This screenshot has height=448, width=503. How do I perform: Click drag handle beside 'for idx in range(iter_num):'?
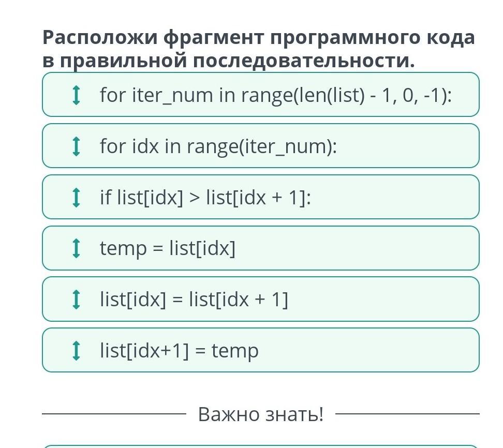coord(76,146)
